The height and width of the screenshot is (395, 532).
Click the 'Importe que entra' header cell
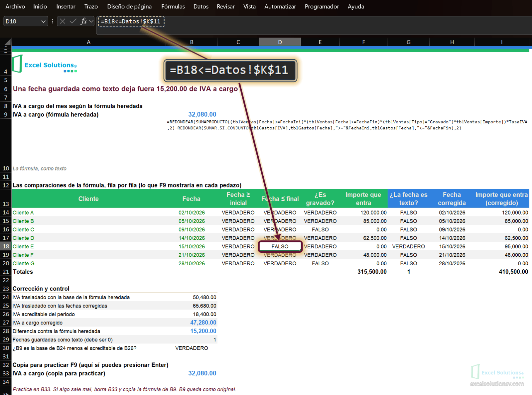(x=363, y=199)
